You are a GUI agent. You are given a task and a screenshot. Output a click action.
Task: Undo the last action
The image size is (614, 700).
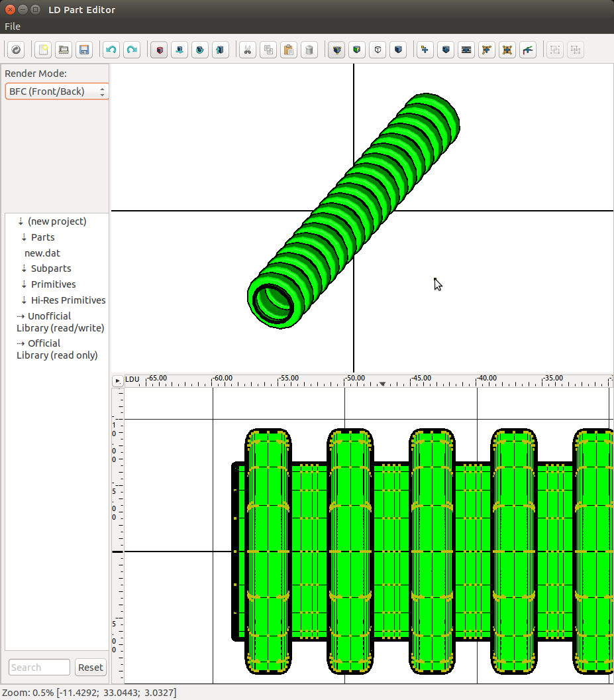pos(111,49)
